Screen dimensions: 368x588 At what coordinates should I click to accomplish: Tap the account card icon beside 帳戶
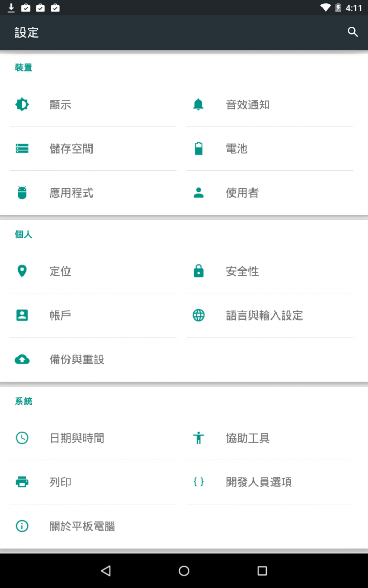tap(22, 315)
